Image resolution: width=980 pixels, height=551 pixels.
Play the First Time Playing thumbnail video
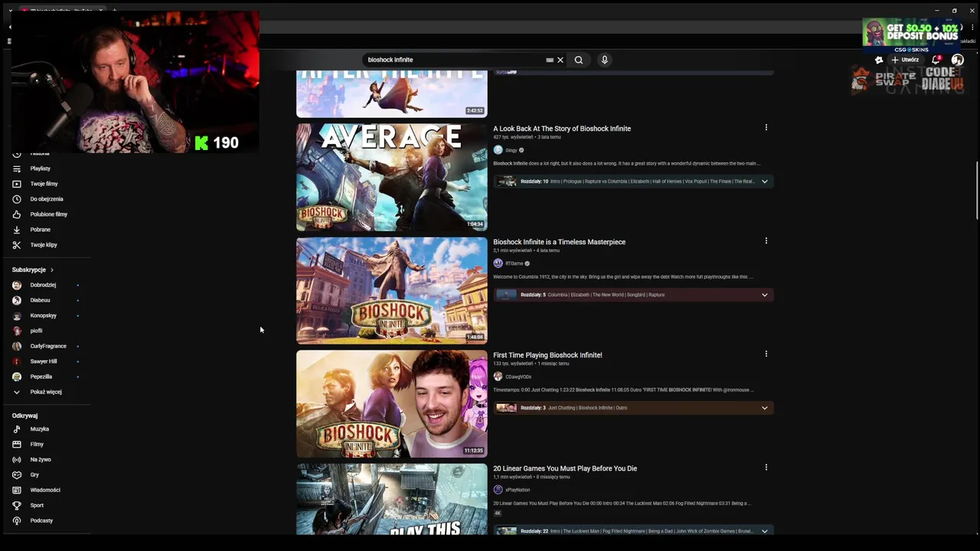coord(391,404)
